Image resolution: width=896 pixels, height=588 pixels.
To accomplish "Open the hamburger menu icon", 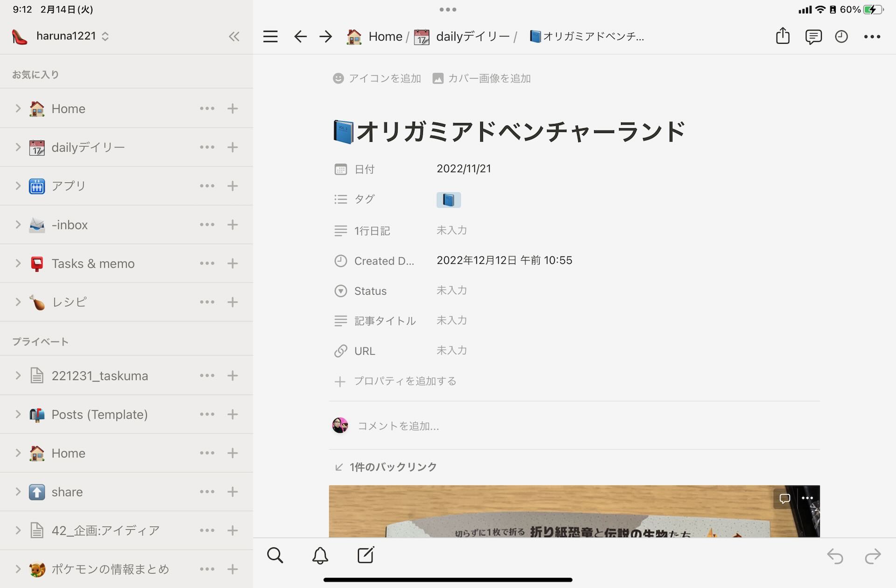I will (270, 36).
